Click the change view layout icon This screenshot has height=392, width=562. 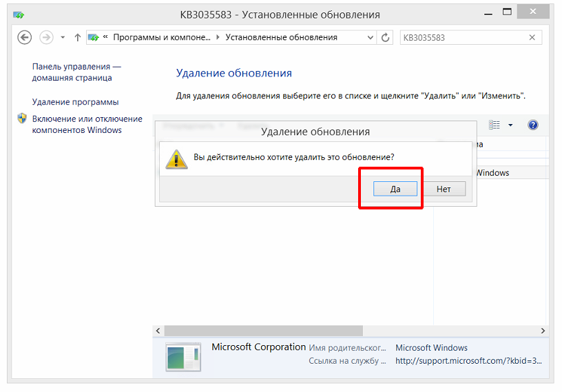coord(495,125)
